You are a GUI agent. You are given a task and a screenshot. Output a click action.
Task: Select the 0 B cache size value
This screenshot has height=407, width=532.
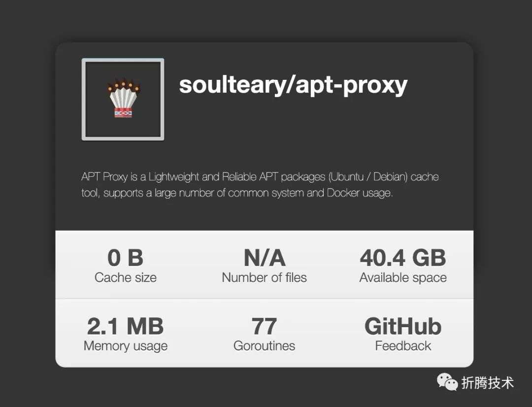point(125,258)
